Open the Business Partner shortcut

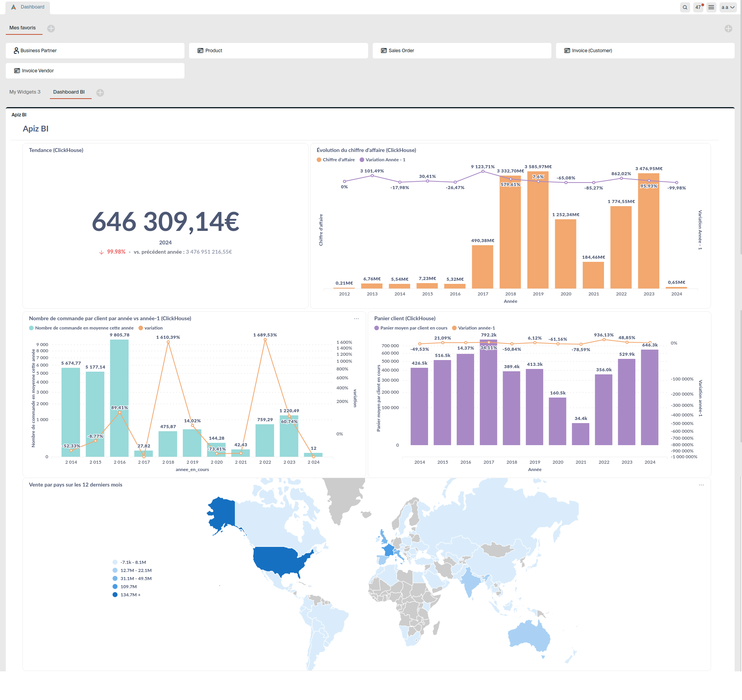coord(95,51)
